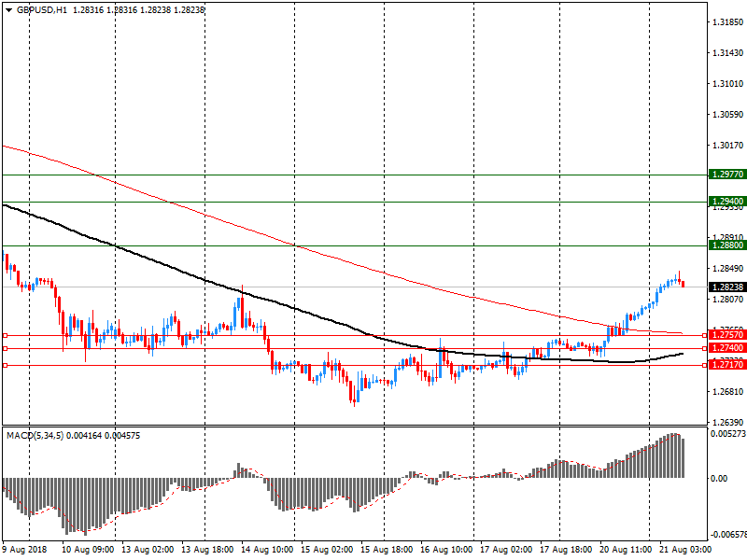747x560 pixels.
Task: Click the 17 Aug 18:00 time axis label
Action: (x=566, y=550)
